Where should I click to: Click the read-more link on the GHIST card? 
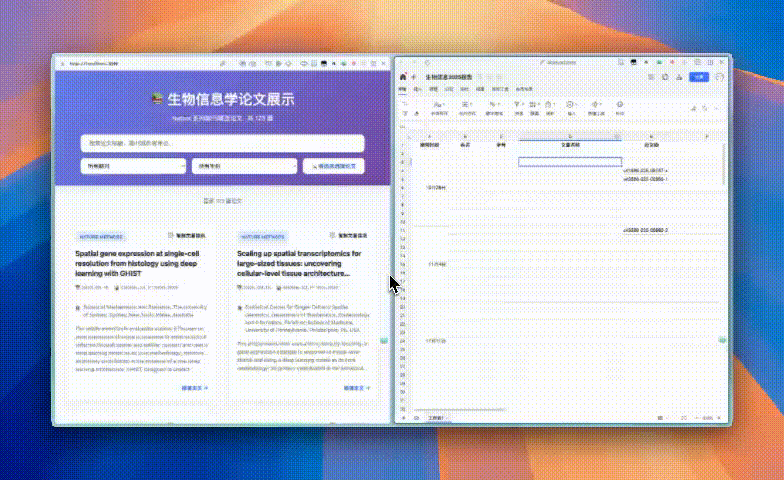[194, 388]
